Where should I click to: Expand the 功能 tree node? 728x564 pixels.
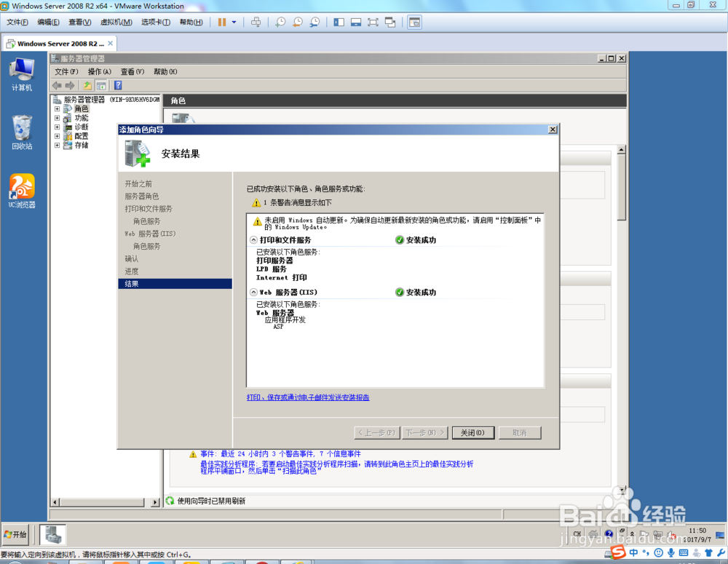pyautogui.click(x=57, y=118)
